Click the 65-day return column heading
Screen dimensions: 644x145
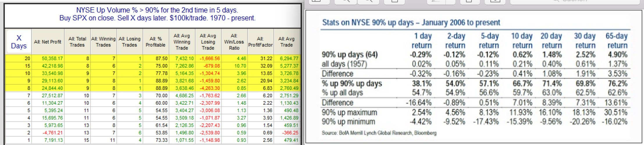click(x=617, y=40)
